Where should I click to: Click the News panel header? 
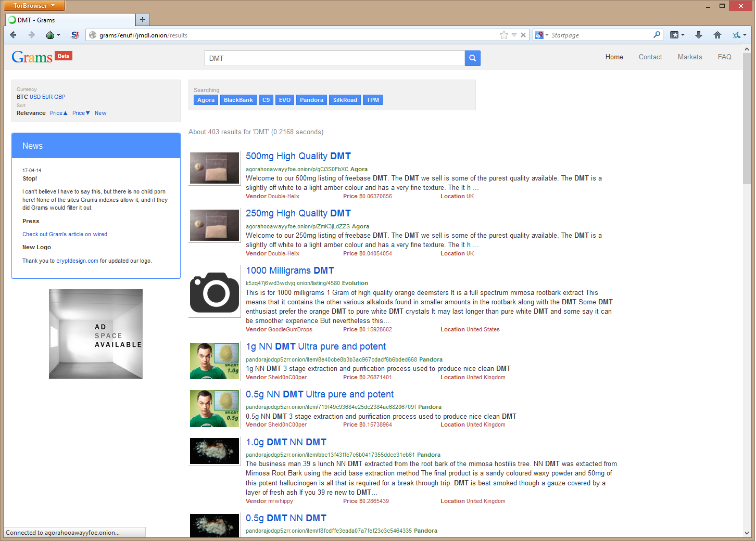96,146
